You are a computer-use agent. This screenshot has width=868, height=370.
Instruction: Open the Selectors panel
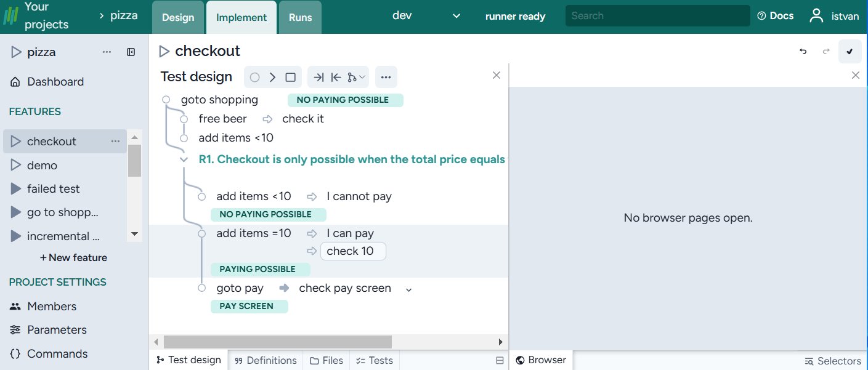(x=833, y=361)
